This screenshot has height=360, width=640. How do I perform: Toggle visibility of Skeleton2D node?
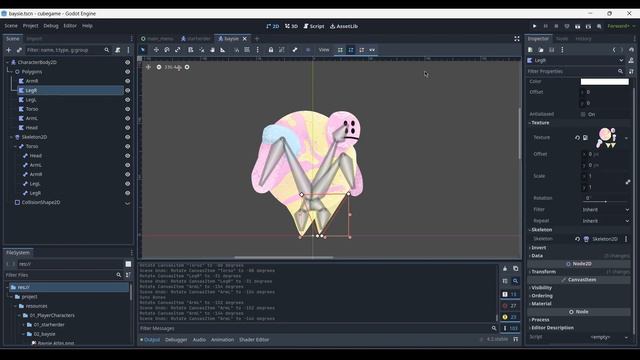(x=127, y=137)
